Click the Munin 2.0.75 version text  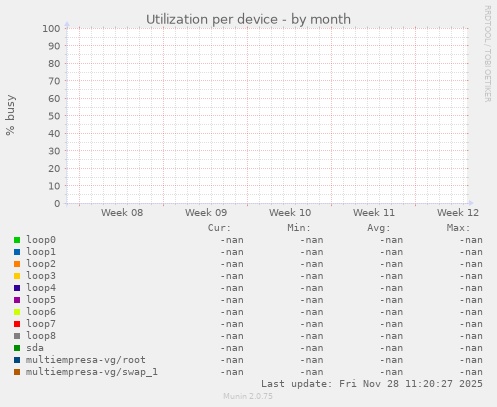tap(248, 396)
